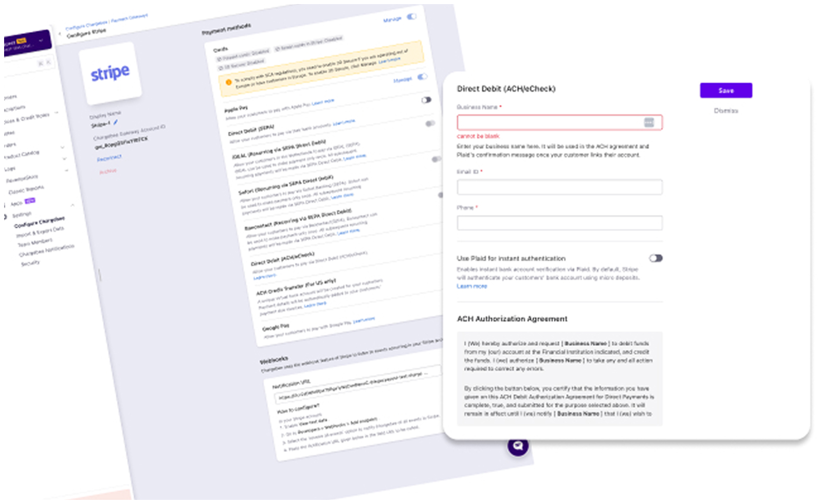Click the back arrow beside Configure Stripe

pyautogui.click(x=59, y=34)
